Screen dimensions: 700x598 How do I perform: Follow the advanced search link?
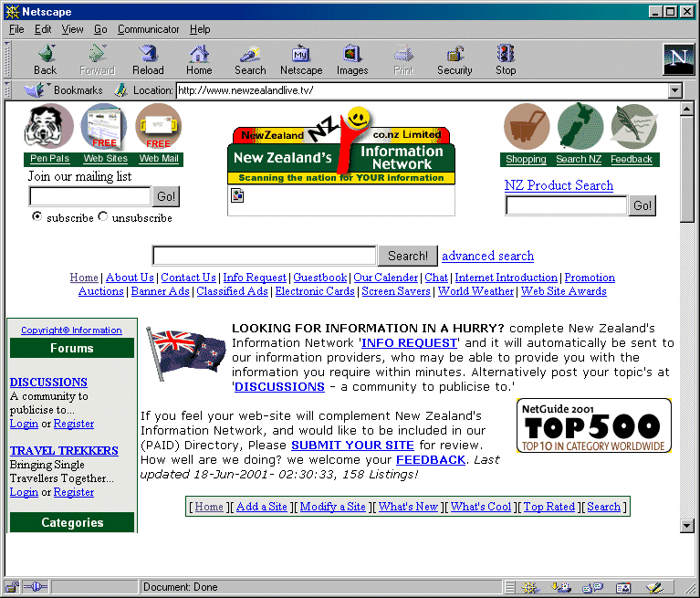(487, 256)
